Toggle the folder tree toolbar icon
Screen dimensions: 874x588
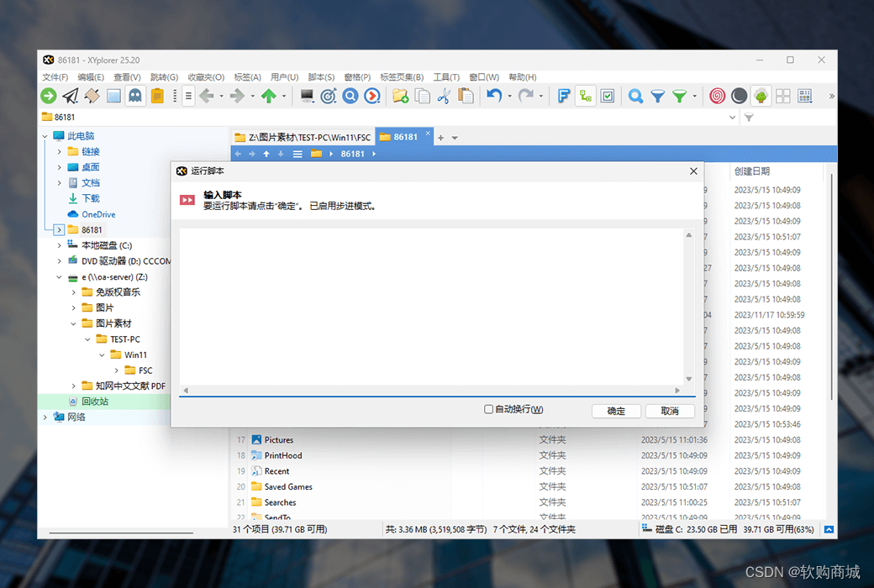585,96
